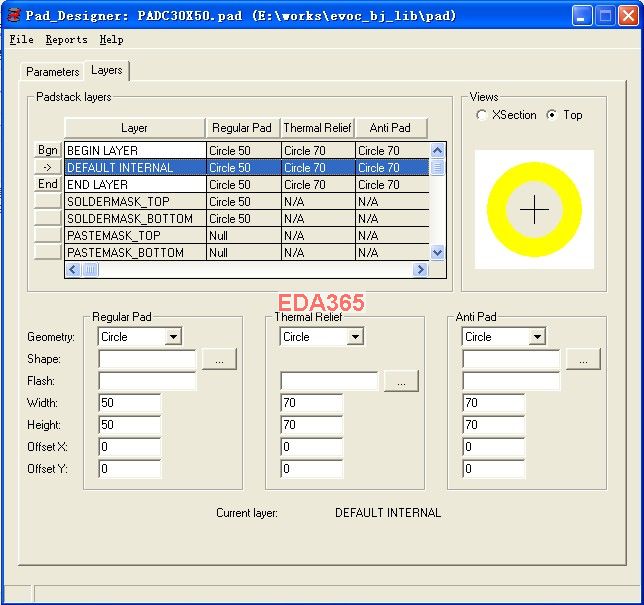This screenshot has height=605, width=644.
Task: Select the PASTEMASK_BOTTOM layer row
Action: [247, 252]
